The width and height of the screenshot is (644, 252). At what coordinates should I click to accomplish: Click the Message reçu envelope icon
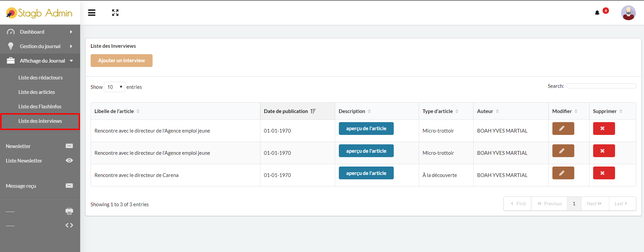click(69, 185)
